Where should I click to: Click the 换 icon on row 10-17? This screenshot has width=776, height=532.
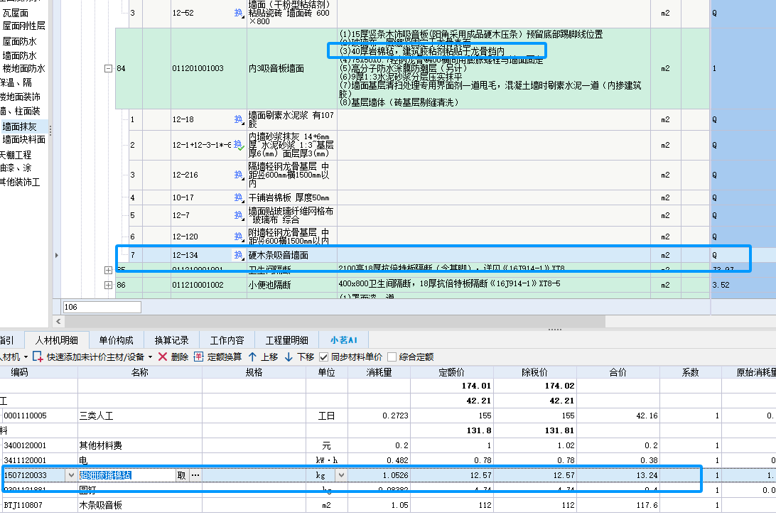(239, 197)
